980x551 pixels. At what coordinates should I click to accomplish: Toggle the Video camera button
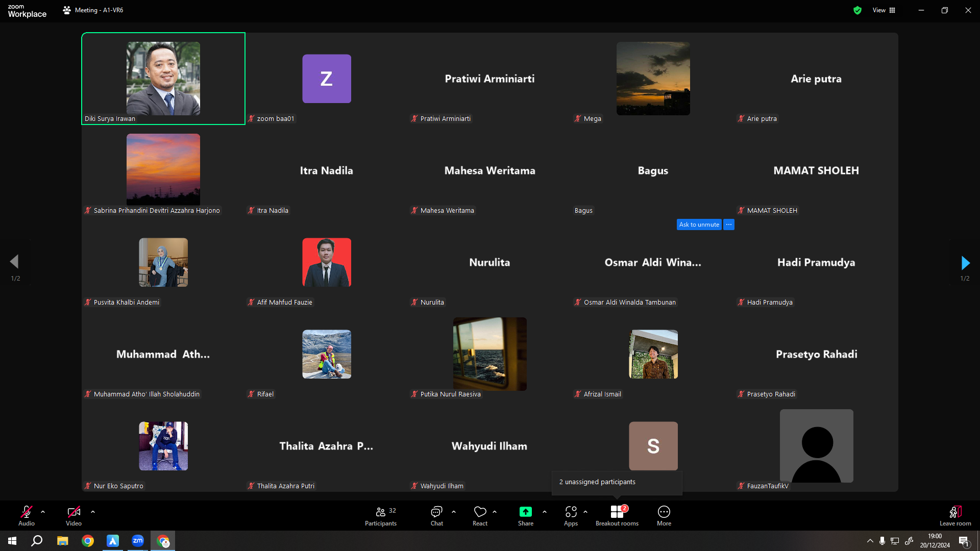click(73, 515)
